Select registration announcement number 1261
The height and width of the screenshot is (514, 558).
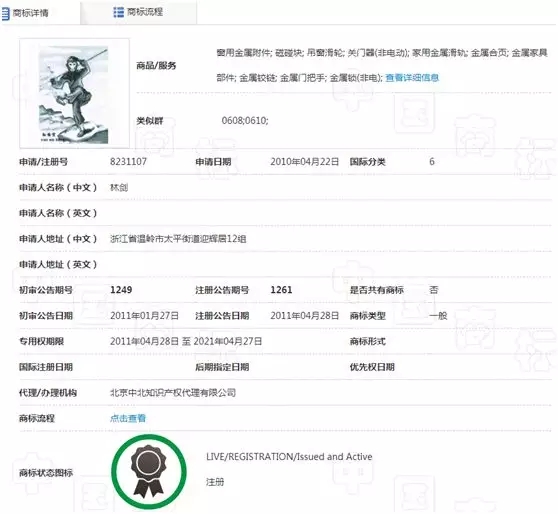pos(281,290)
